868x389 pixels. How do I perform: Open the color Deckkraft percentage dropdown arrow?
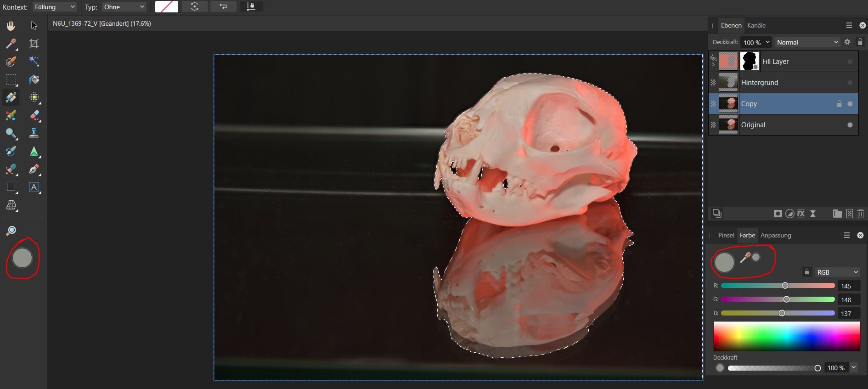[x=854, y=367]
